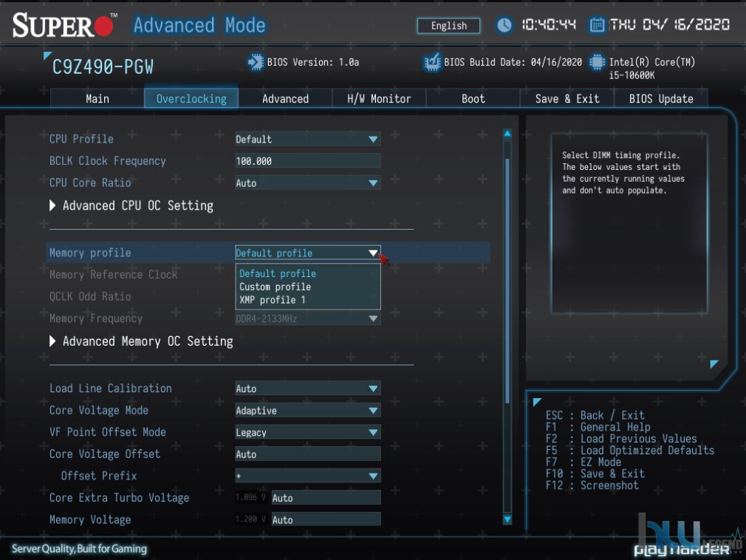Click the calendar date icon

point(597,24)
